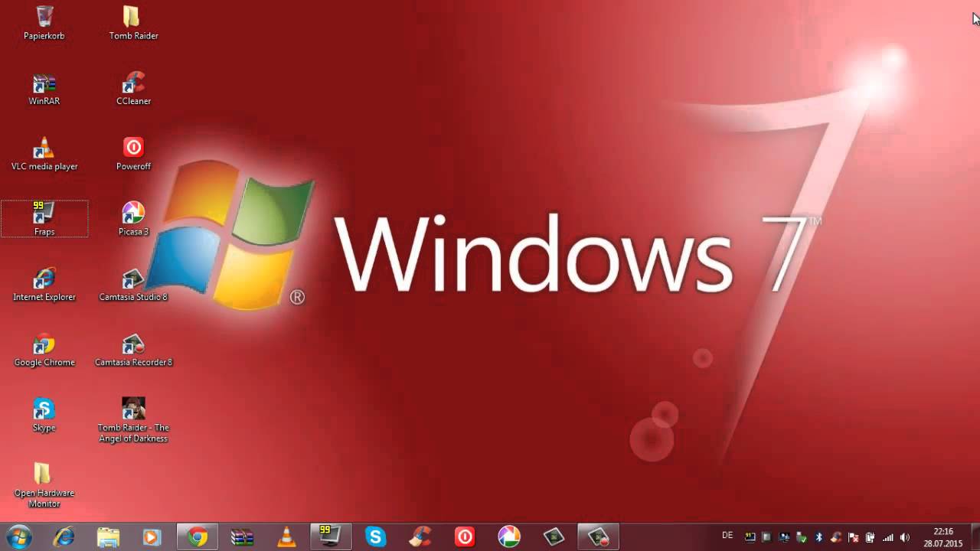
Task: Open Skype from the taskbar
Action: (375, 537)
